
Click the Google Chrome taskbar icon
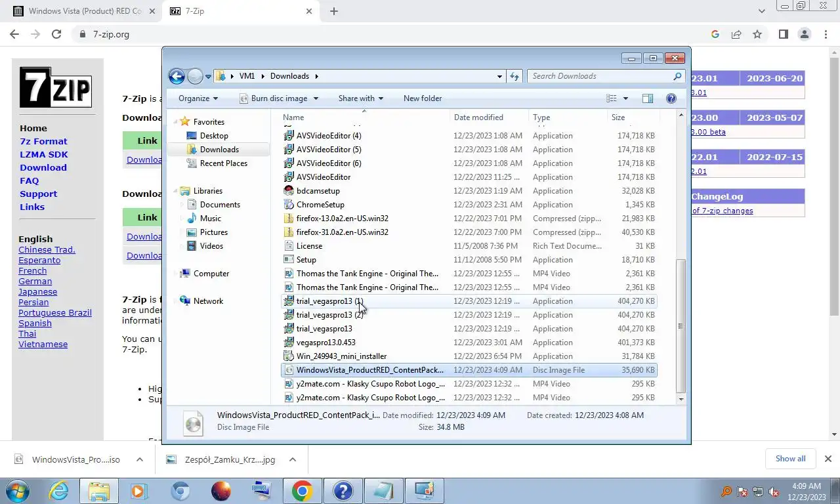pos(302,491)
